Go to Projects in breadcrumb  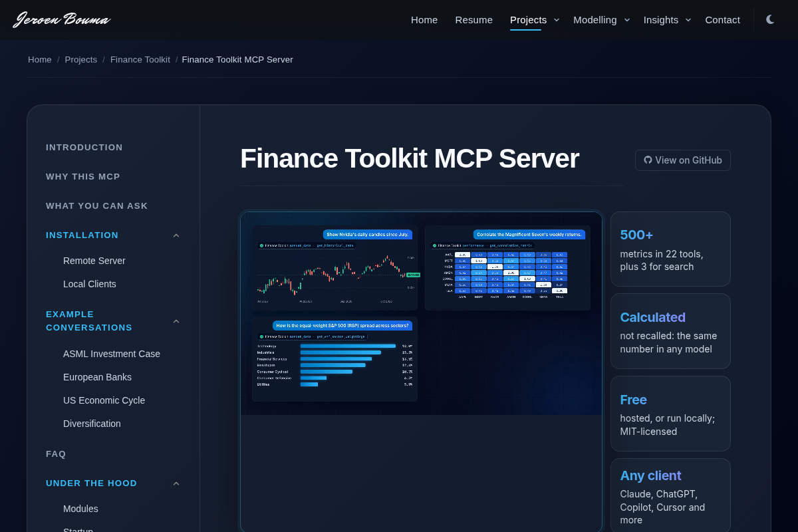[81, 60]
